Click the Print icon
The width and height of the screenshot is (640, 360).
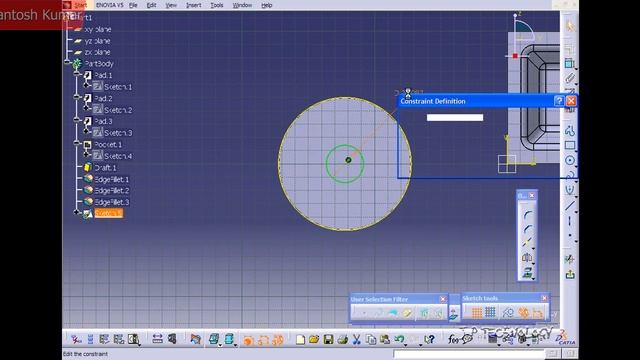(x=342, y=339)
